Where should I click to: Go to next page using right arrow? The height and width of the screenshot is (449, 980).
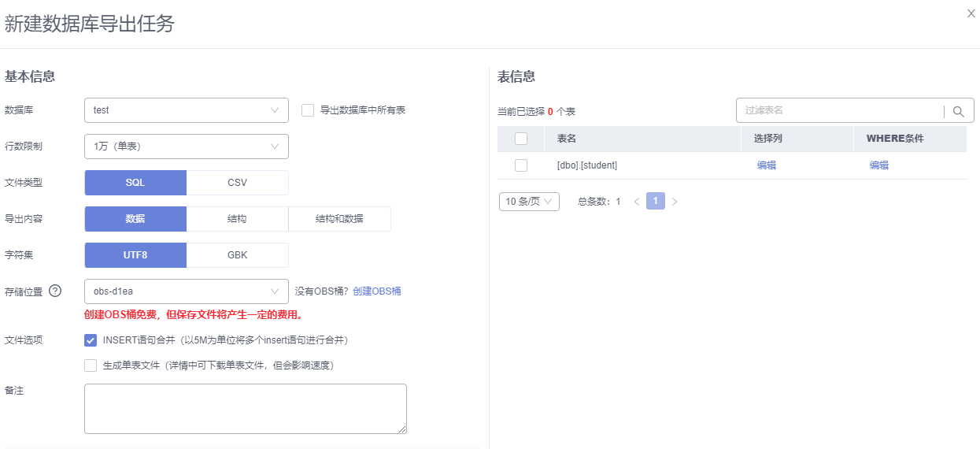[x=675, y=202]
